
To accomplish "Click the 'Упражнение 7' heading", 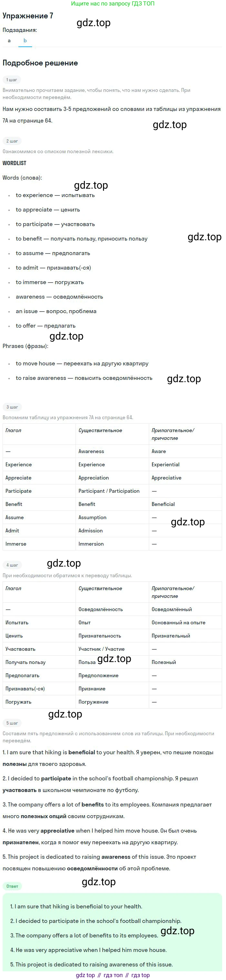I will pos(28,16).
